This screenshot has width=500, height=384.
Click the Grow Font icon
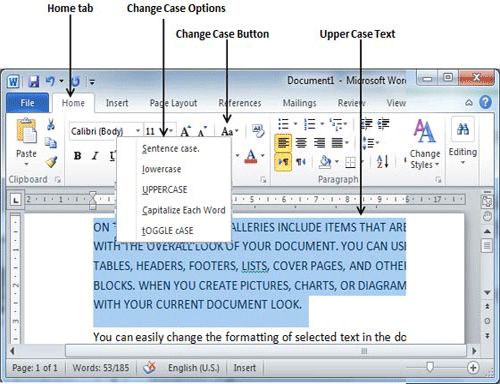(186, 131)
